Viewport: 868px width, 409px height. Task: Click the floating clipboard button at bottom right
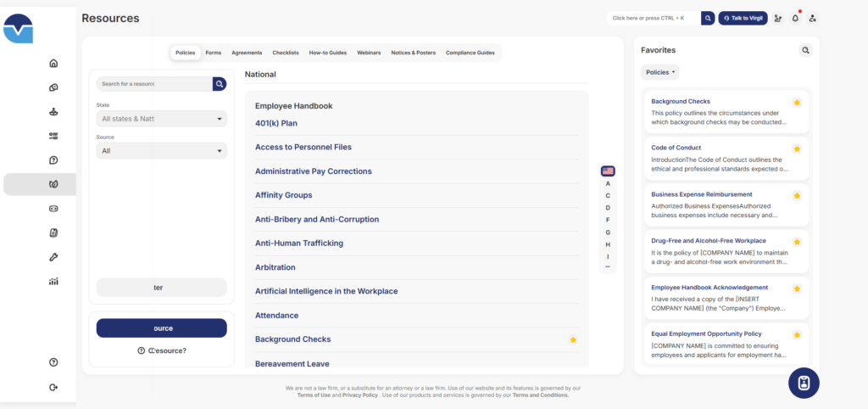(x=804, y=383)
